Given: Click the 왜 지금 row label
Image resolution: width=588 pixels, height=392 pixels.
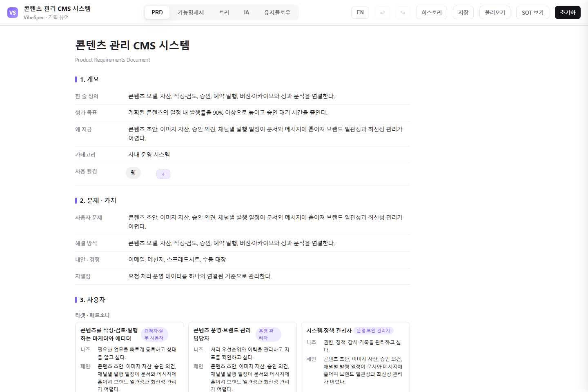Looking at the screenshot, I should (83, 129).
